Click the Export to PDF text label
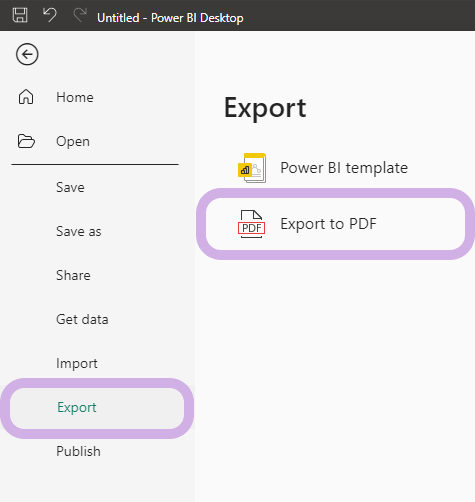475x502 pixels. click(x=328, y=224)
